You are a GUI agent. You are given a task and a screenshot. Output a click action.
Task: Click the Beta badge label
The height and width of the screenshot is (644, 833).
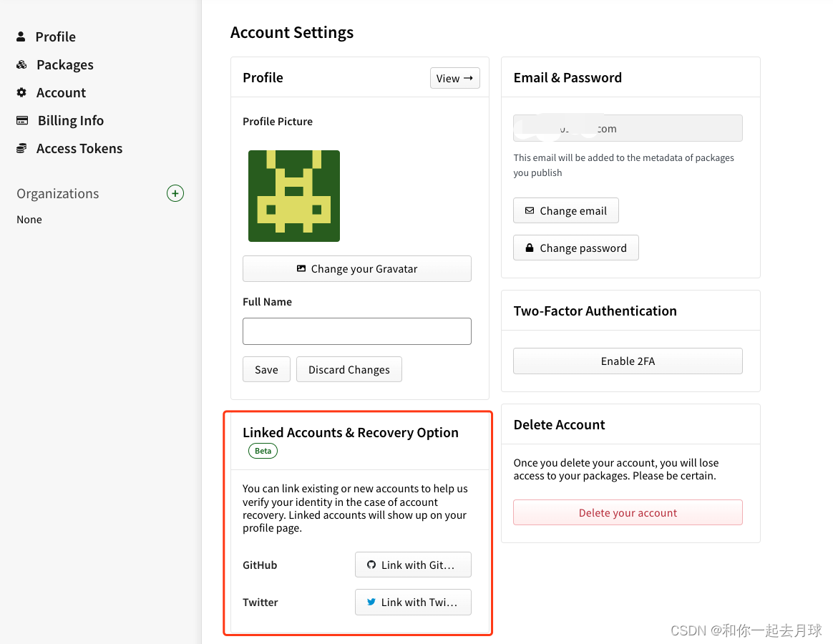pyautogui.click(x=263, y=451)
